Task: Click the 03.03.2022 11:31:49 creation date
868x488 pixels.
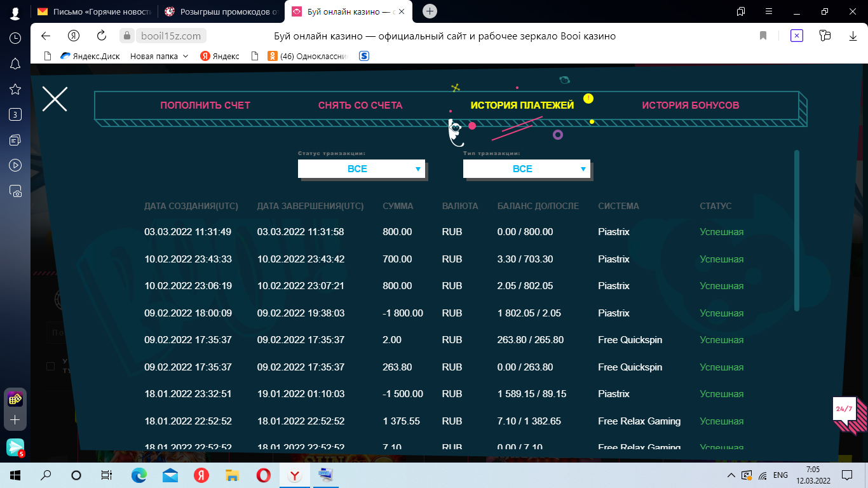Action: point(188,232)
